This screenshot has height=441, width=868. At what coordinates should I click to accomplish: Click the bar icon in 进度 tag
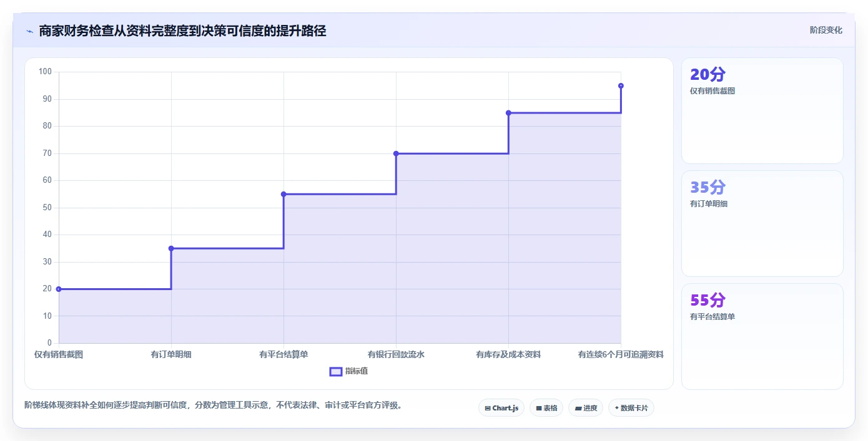tap(578, 409)
